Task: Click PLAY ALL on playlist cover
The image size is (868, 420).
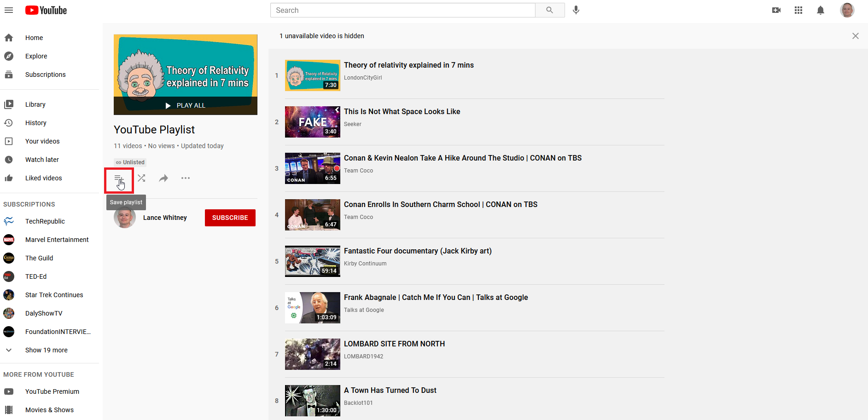Action: 186,105
